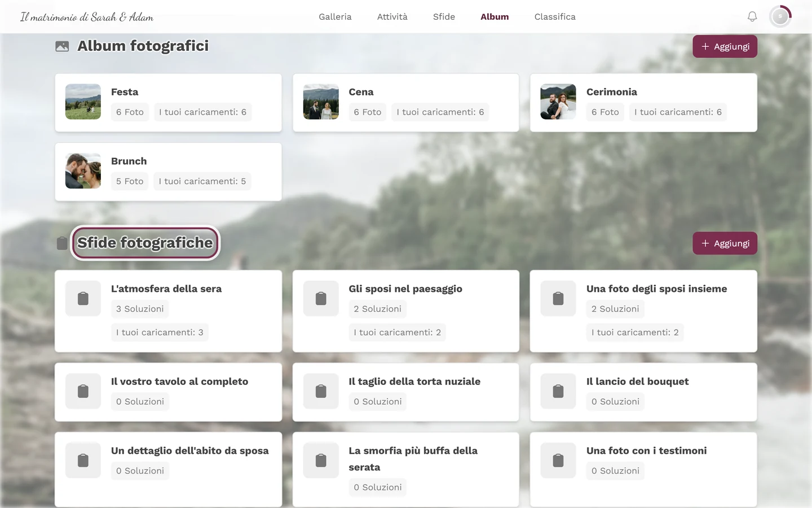Click clipboard icon of Il lancio del bouquet
This screenshot has width=812, height=508.
[x=558, y=391]
